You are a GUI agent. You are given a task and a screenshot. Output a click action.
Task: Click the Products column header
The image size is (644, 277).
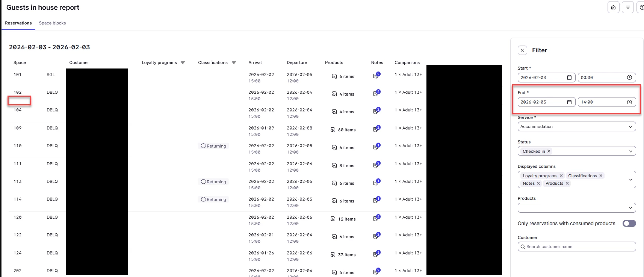(334, 62)
